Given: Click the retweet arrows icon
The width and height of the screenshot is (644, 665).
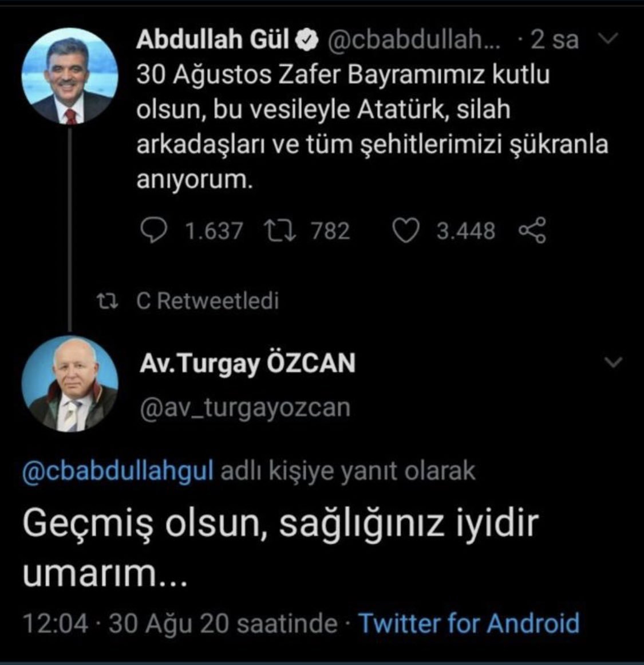Looking at the screenshot, I should coord(281,231).
